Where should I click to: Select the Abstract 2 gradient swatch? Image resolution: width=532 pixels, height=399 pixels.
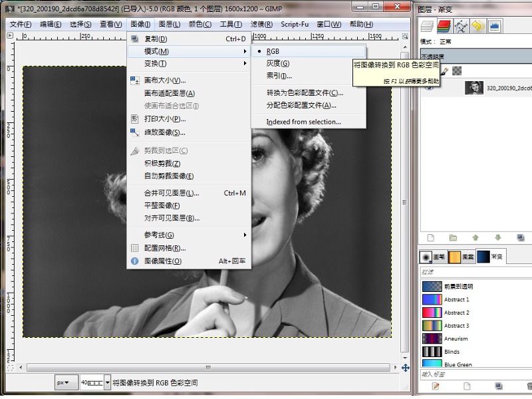click(x=432, y=313)
